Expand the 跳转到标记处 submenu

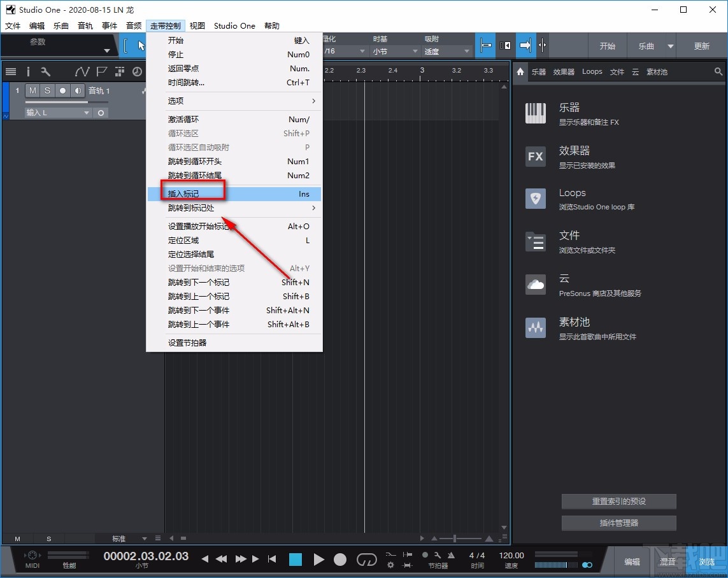pos(234,208)
